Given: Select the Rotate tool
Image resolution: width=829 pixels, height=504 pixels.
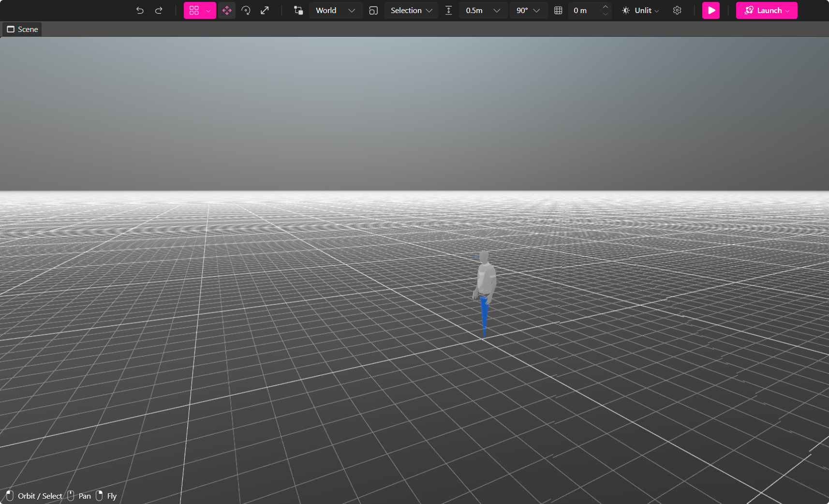Looking at the screenshot, I should point(246,10).
